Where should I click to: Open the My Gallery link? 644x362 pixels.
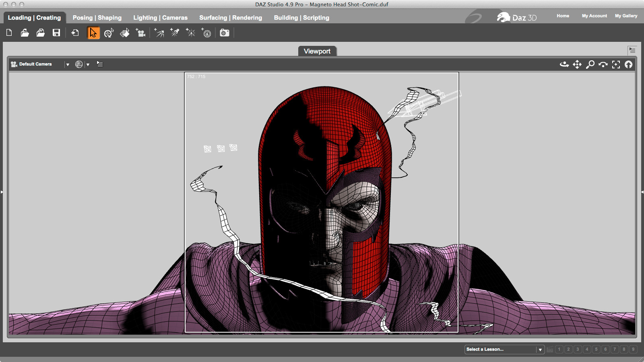click(x=626, y=16)
